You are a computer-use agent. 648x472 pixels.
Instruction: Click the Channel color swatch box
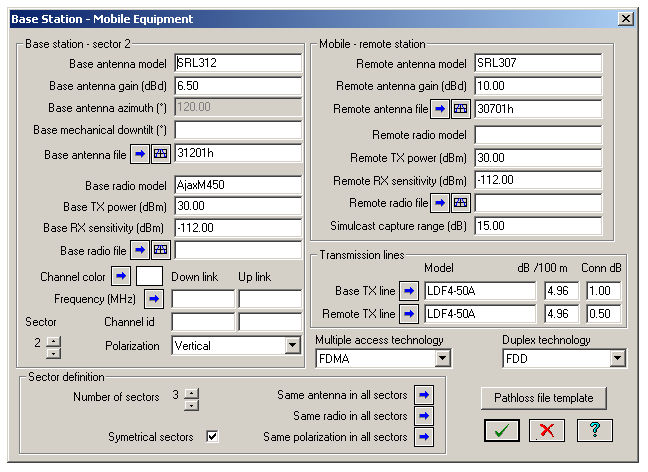click(x=149, y=275)
